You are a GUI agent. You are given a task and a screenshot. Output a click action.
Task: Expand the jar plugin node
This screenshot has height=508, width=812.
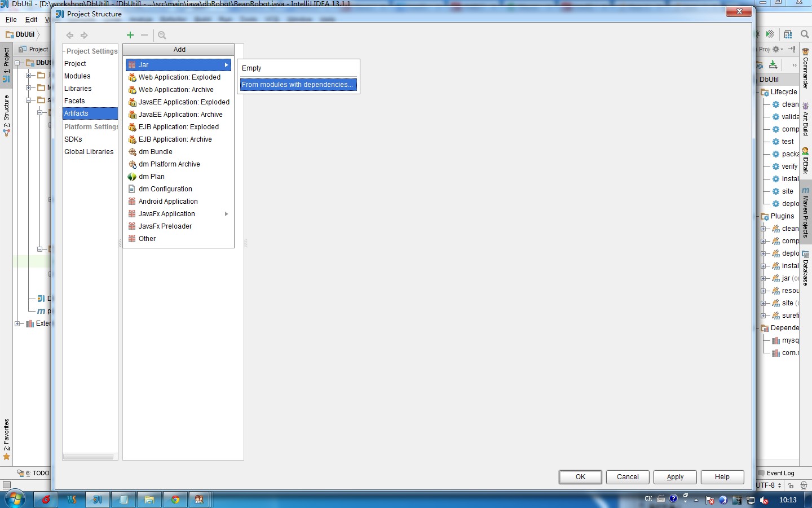pos(763,278)
